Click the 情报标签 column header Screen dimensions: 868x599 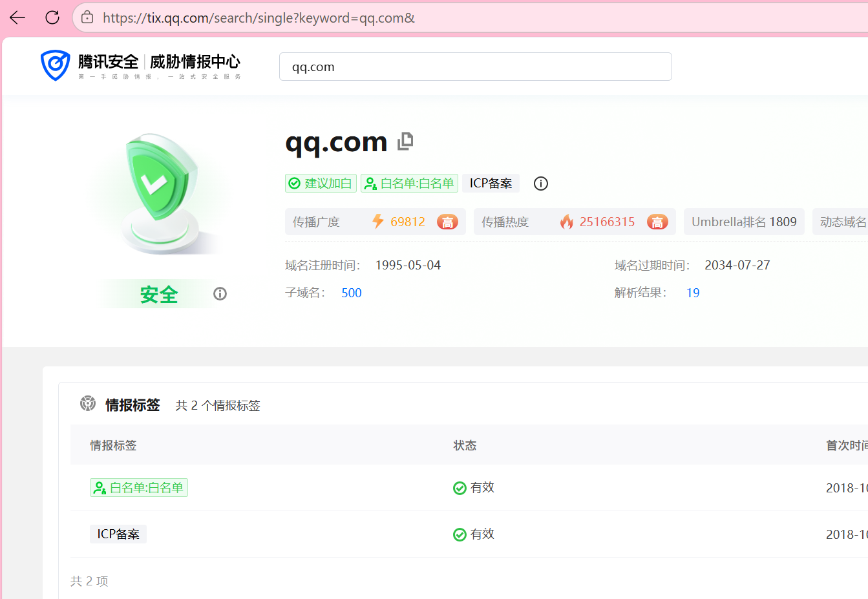pyautogui.click(x=113, y=445)
